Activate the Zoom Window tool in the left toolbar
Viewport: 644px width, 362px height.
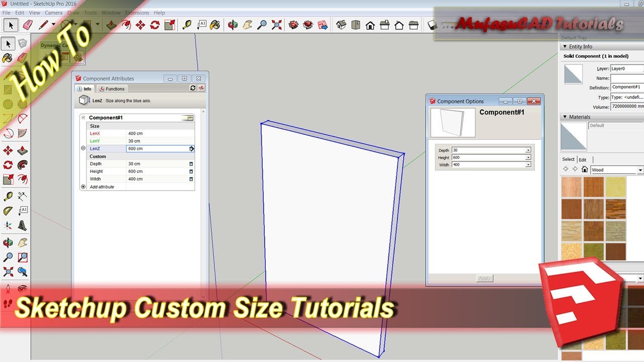(23, 257)
